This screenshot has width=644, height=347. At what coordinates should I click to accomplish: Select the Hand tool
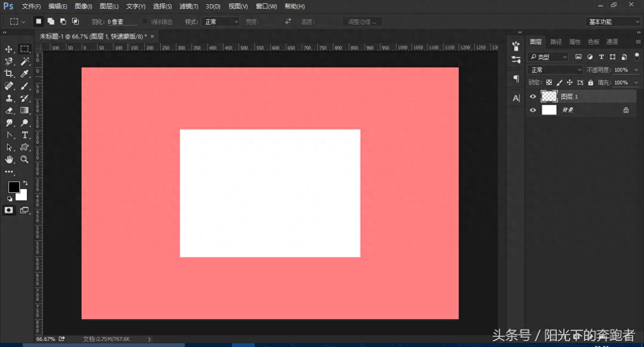click(x=9, y=159)
